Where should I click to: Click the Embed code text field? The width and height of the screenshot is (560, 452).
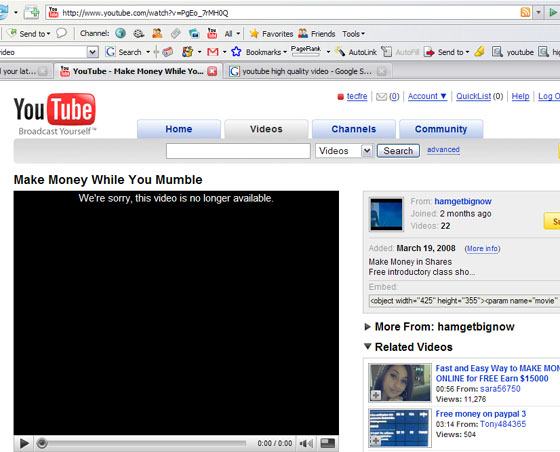tap(464, 301)
